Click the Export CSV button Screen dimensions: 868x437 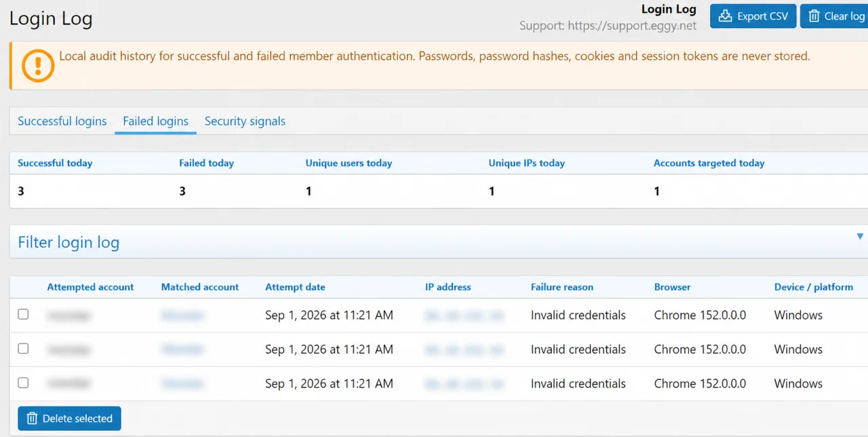point(753,16)
